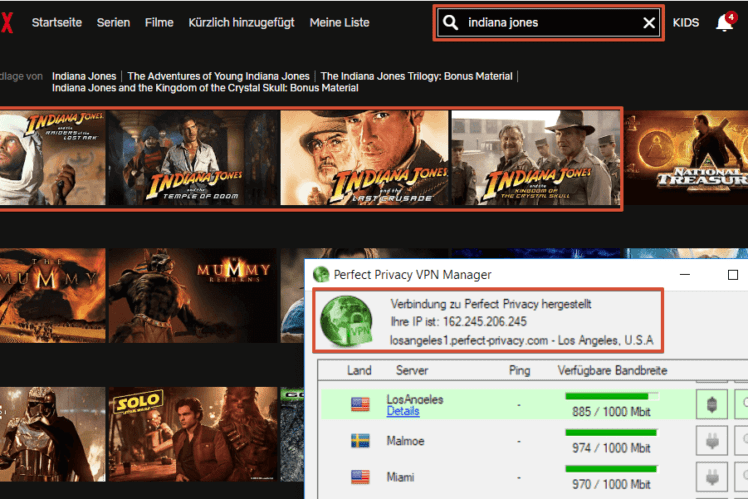
Task: Click 'The Indiana Jones Trilogy: Bonus Material' link
Action: pos(416,76)
